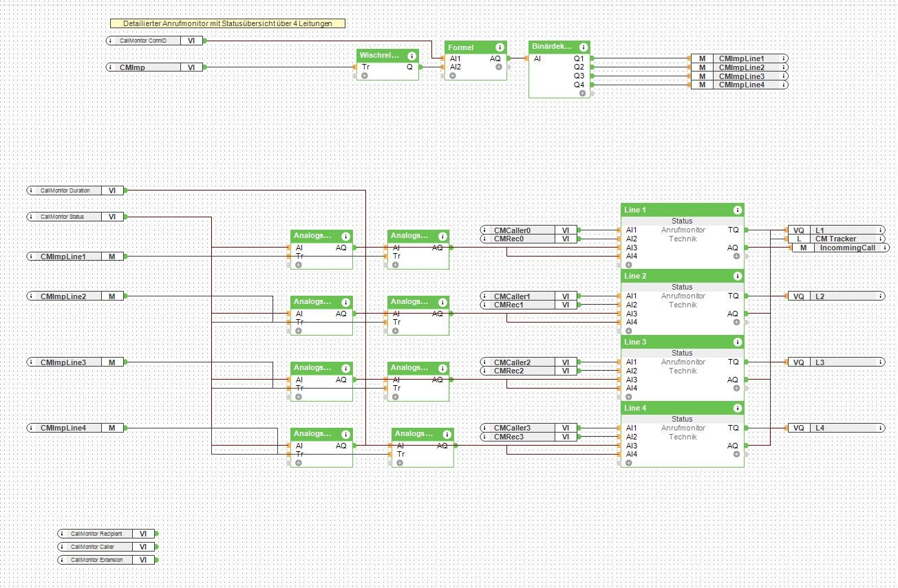
Task: Click info icon at right of CM Tracker
Action: coord(880,239)
